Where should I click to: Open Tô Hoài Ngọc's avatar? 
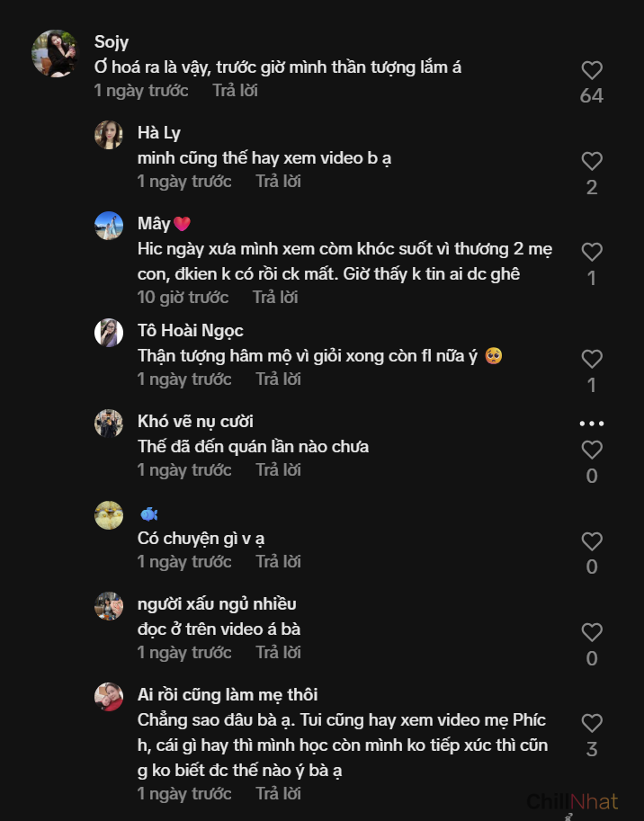coord(109,333)
